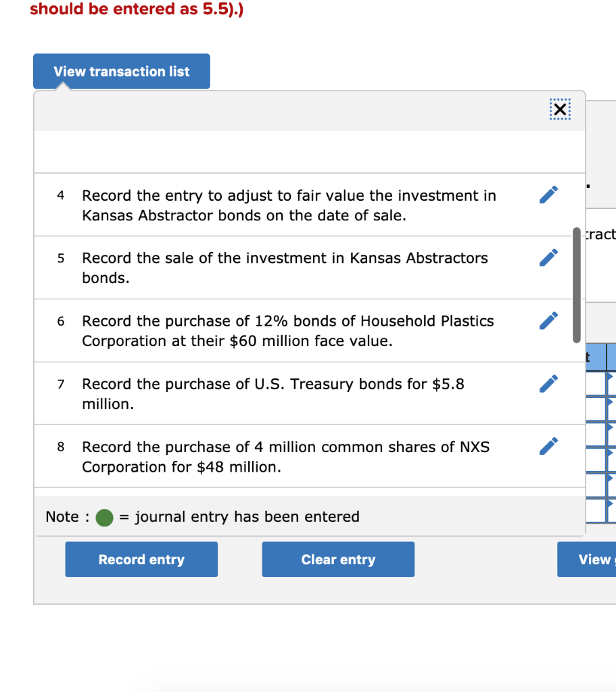The height and width of the screenshot is (692, 616).
Task: Edit the U.S. Treasury bonds purchase entry
Action: pyautogui.click(x=549, y=383)
